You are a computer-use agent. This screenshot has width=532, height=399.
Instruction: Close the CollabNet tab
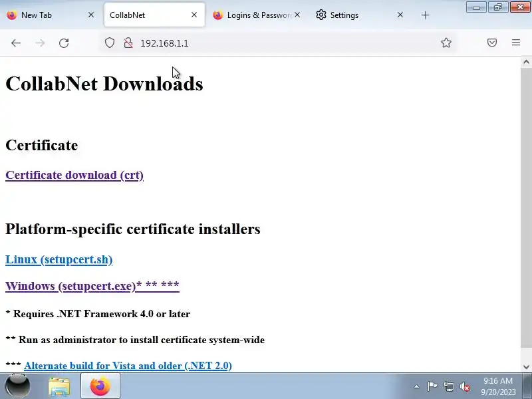point(194,15)
